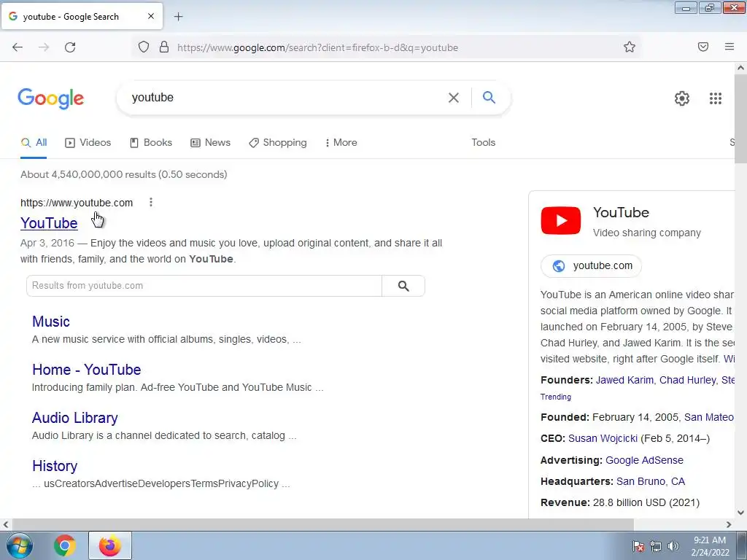The height and width of the screenshot is (560, 747).
Task: Switch to the Shopping tab
Action: pos(278,143)
